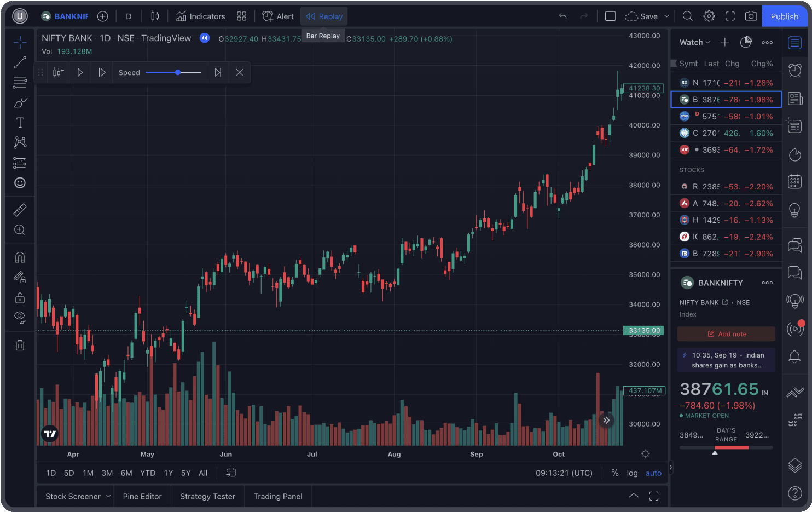Toggle stay in drawing mode

tap(20, 278)
